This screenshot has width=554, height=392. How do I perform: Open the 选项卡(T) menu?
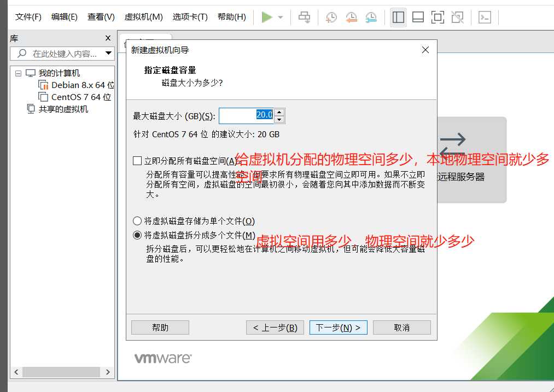coord(190,16)
